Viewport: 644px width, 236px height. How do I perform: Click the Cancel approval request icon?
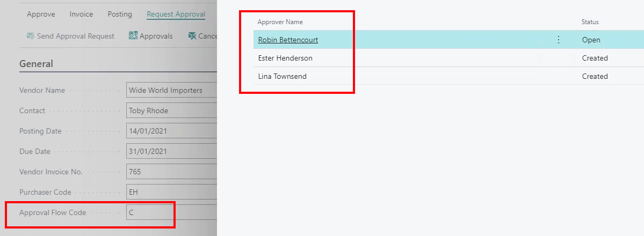[x=192, y=36]
